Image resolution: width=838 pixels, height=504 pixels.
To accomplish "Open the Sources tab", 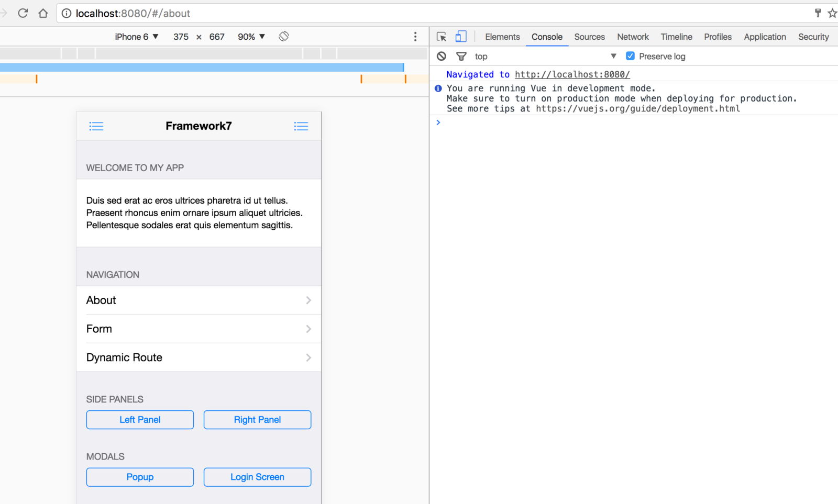I will click(x=589, y=37).
